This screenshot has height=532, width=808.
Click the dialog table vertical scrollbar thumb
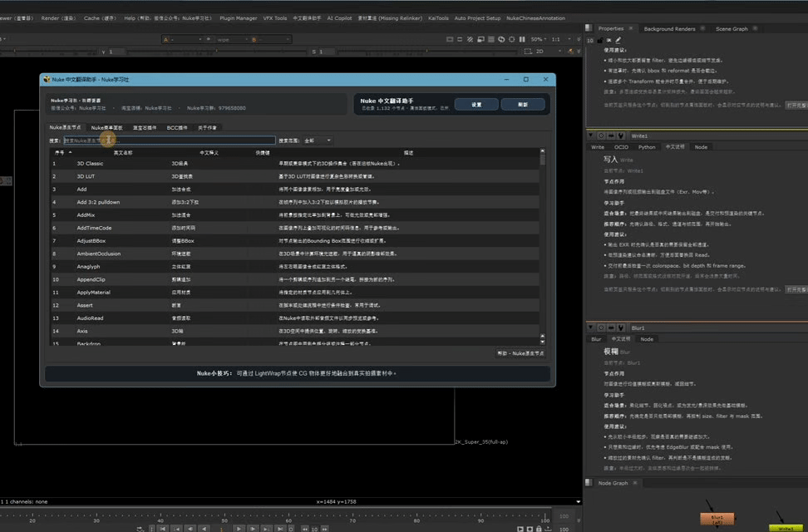(x=542, y=159)
